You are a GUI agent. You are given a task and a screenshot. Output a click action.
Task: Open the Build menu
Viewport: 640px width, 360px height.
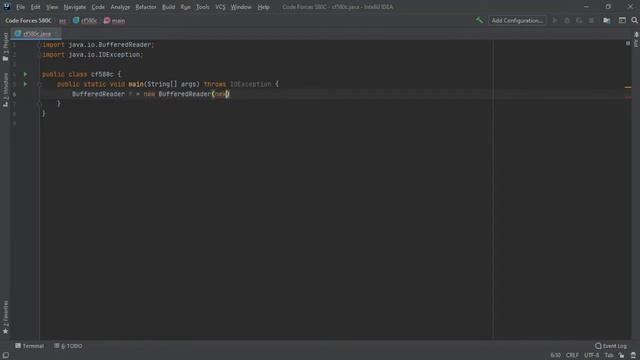(x=169, y=7)
